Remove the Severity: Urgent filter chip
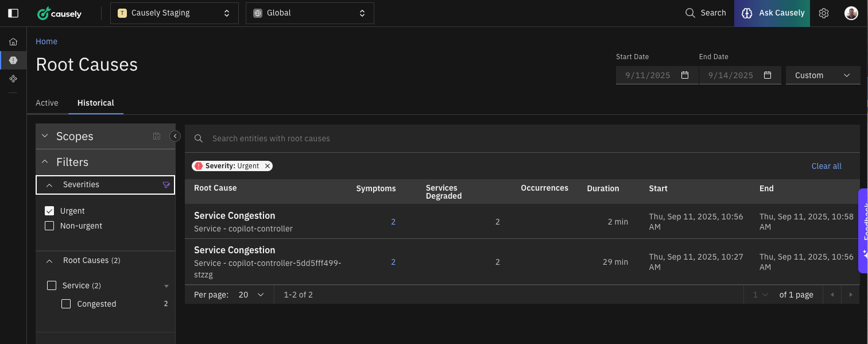Screen dimensions: 868x344 268,166
